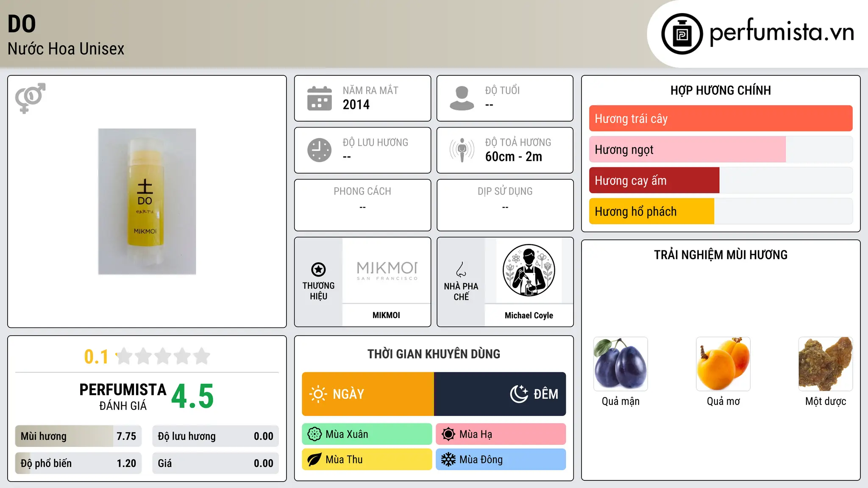The image size is (868, 488).
Task: Click the moon icon in the Đêm panel
Action: point(519,394)
